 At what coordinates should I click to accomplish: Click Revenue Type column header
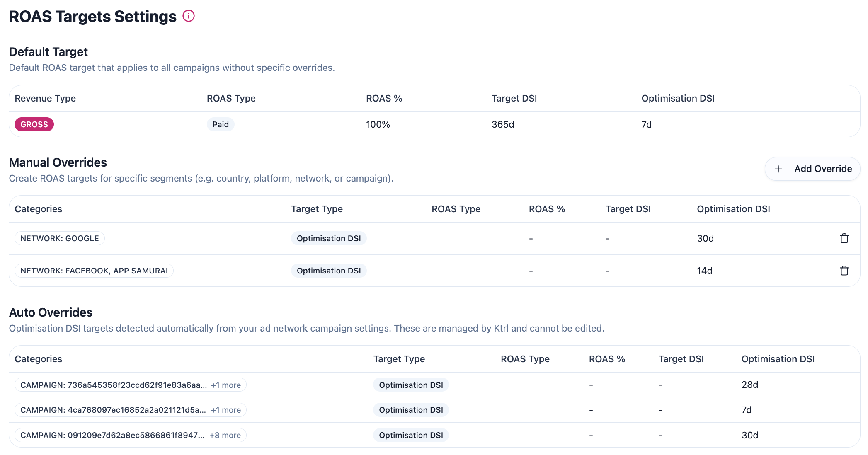pyautogui.click(x=45, y=98)
